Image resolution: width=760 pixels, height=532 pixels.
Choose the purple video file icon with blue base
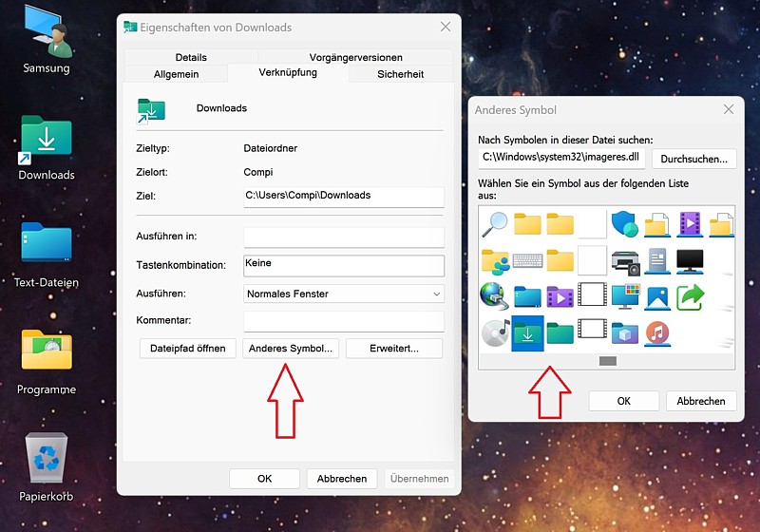pos(691,224)
